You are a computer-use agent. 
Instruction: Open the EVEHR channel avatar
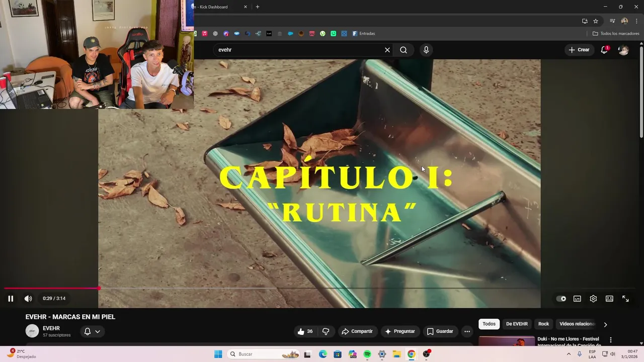(x=32, y=331)
